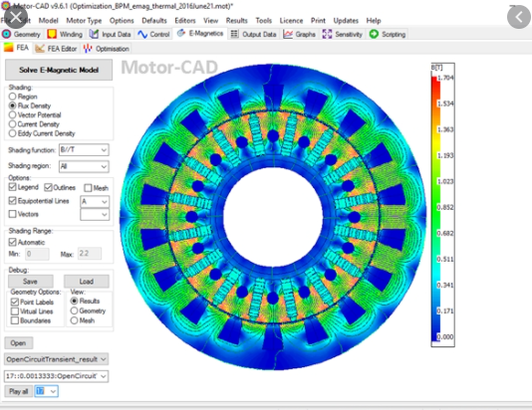Open the Results menu

click(x=236, y=21)
